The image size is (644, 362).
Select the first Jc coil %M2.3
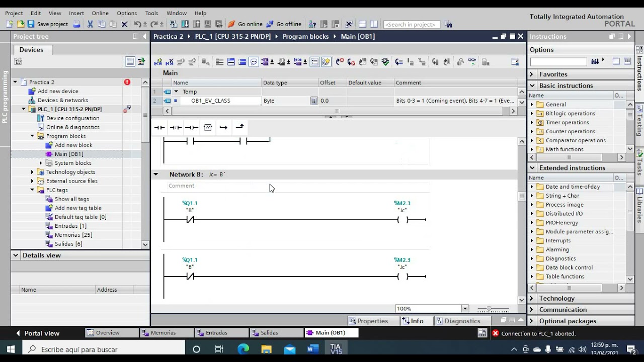coord(403,220)
